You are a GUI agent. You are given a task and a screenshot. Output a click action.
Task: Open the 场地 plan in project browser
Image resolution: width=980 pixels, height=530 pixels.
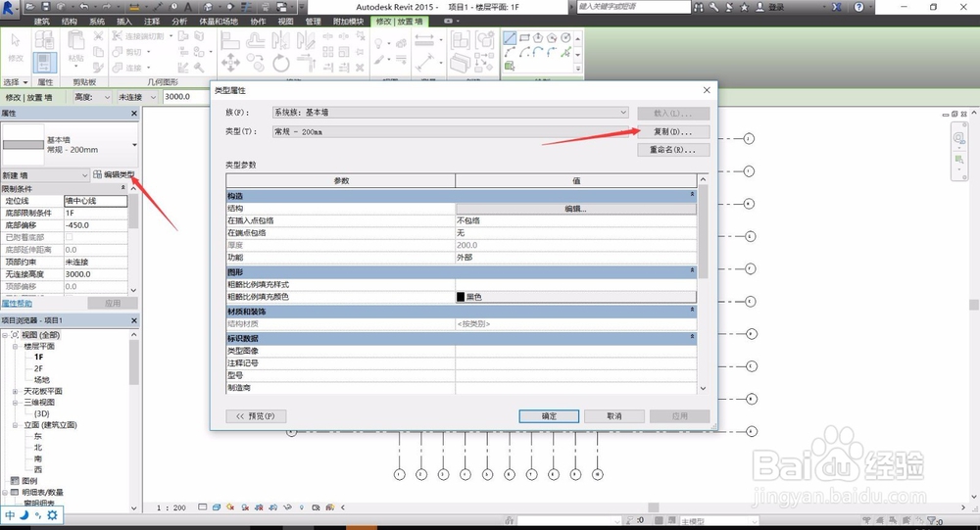(x=42, y=380)
